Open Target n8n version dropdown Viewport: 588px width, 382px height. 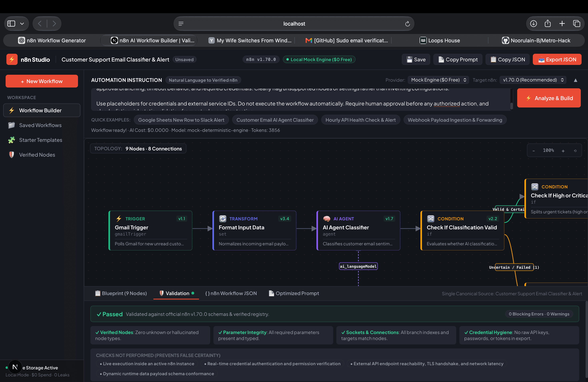(533, 80)
